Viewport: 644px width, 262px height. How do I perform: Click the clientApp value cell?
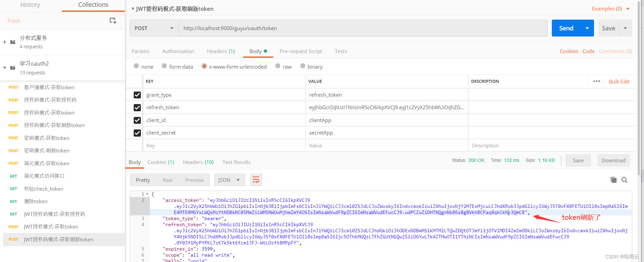coord(387,120)
